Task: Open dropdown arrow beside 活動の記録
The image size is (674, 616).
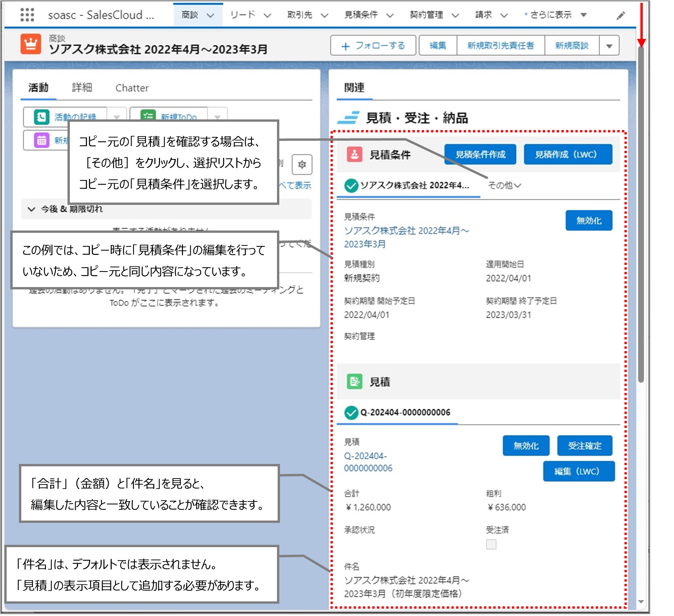Action: click(x=117, y=117)
